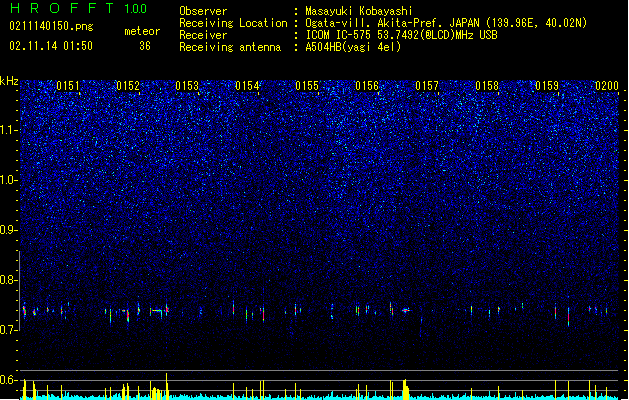
Task: Click the 0.8 kHz axis label
Action: point(9,280)
